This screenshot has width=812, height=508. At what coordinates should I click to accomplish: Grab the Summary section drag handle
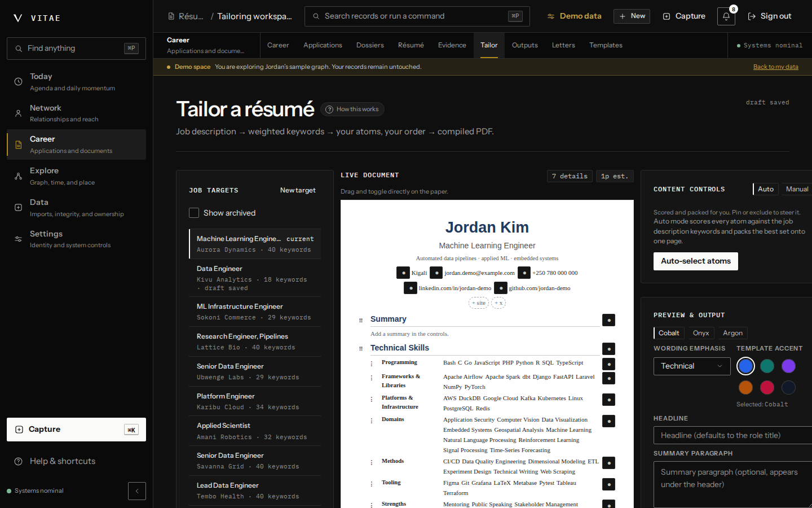point(361,320)
